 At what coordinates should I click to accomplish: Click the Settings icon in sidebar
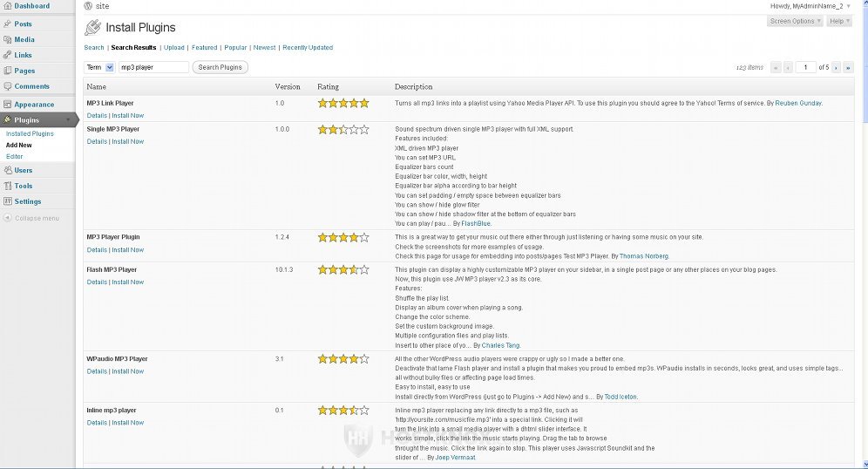pyautogui.click(x=7, y=201)
